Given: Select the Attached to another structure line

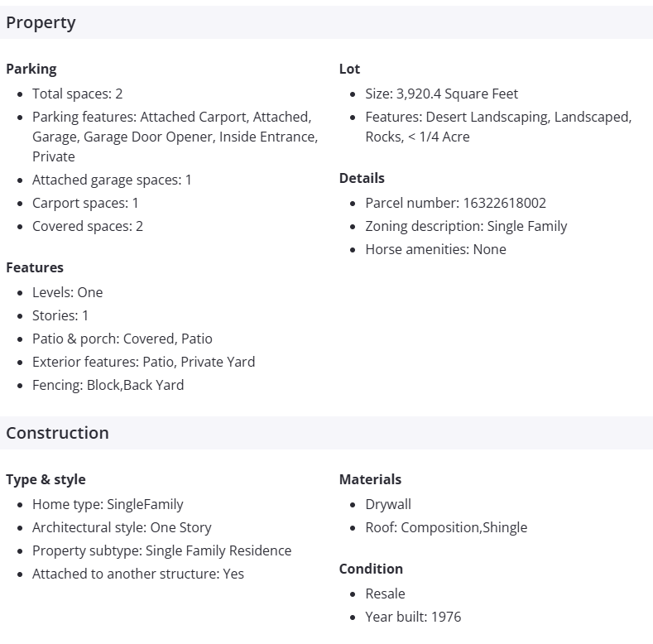Looking at the screenshot, I should (138, 574).
